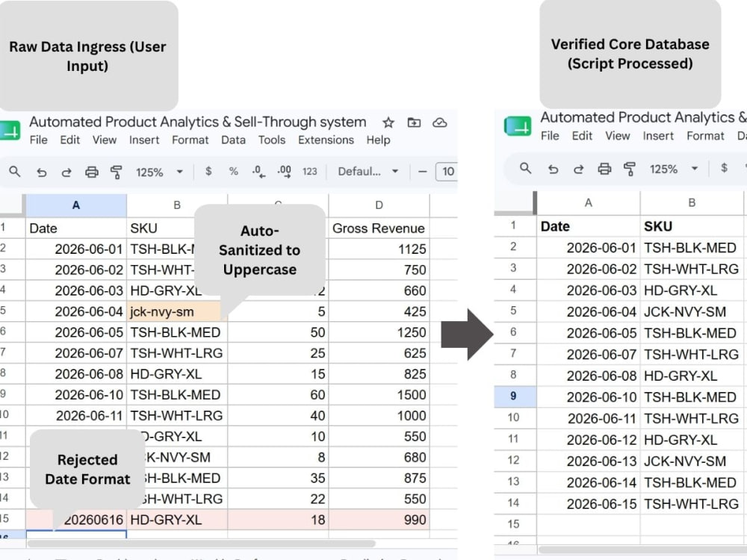The image size is (747, 560).
Task: Open the 123 number format menu
Action: [310, 172]
